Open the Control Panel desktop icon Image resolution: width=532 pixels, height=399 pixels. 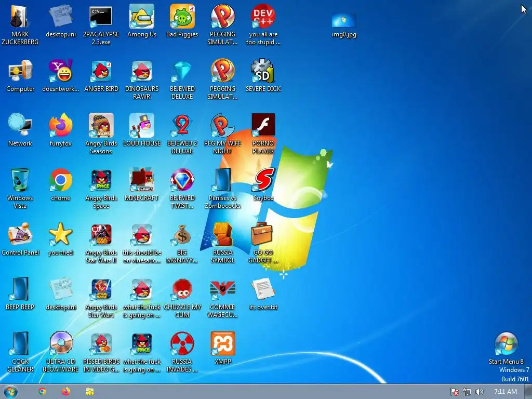(x=20, y=240)
